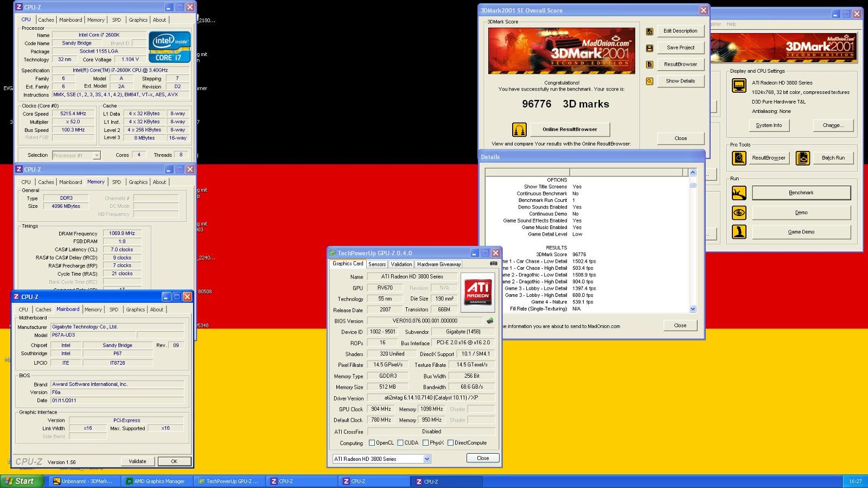Click the Windows Start button
This screenshot has width=868, height=488.
pyautogui.click(x=21, y=481)
